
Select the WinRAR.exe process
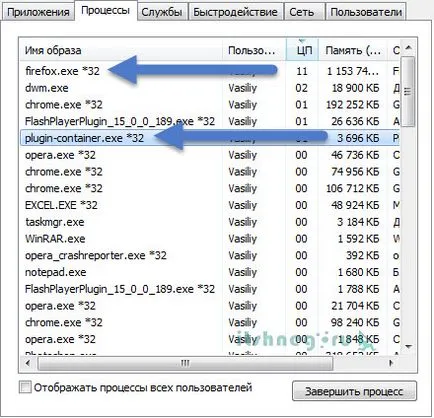point(210,239)
